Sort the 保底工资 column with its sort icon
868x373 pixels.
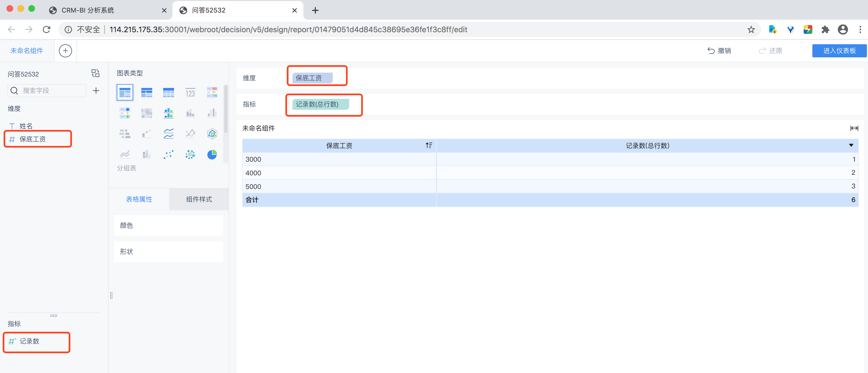429,145
